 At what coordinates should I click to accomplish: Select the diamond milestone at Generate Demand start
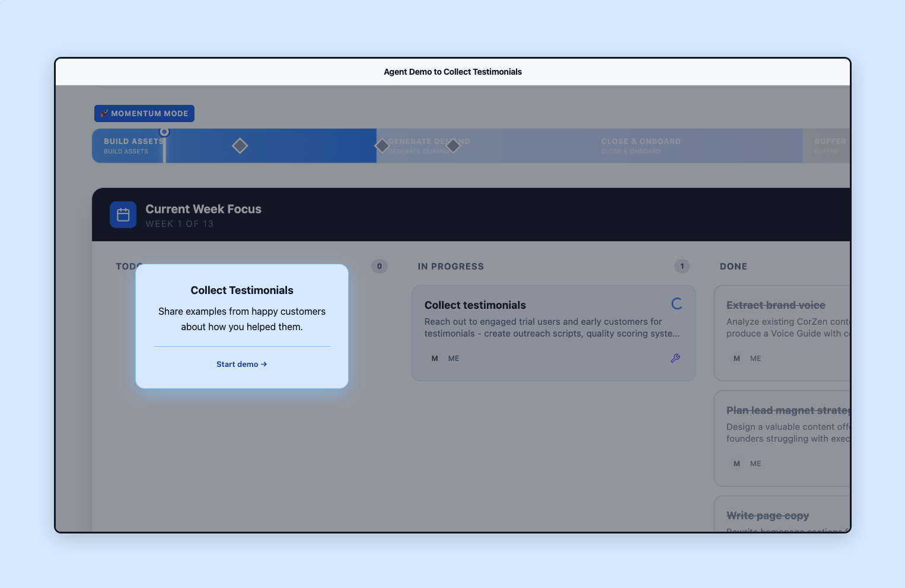pyautogui.click(x=382, y=146)
